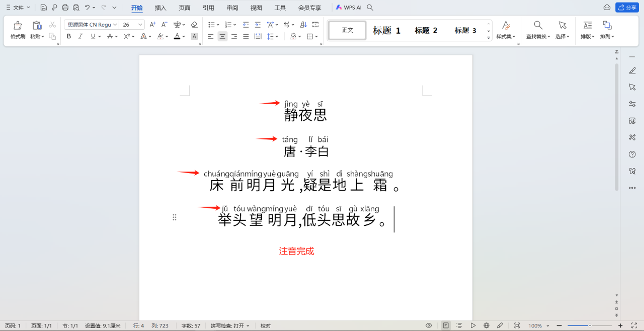Switch to the 审阅 tab
Viewport: 644px width, 331px height.
point(232,8)
